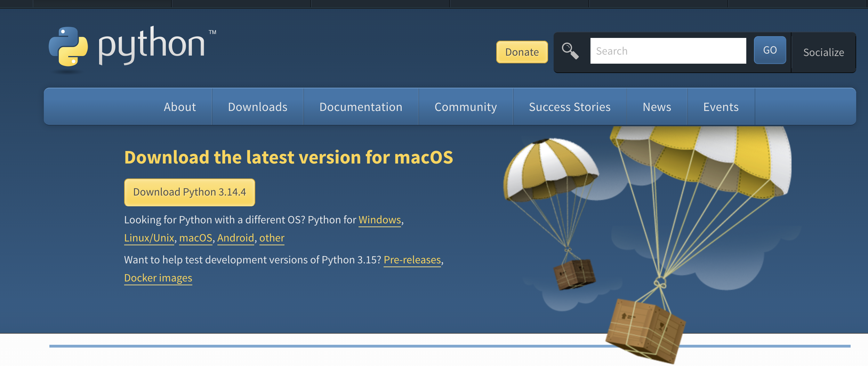Click the magnifying glass search icon

click(570, 51)
